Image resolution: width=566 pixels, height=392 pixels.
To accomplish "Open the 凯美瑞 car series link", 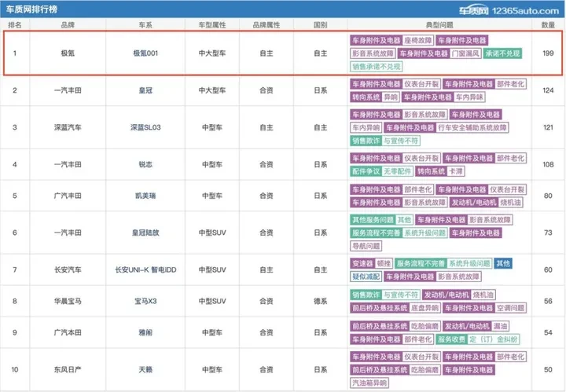I will click(145, 196).
